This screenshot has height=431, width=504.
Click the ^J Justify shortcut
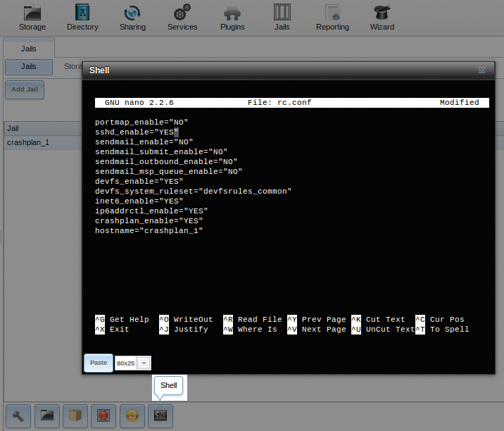[184, 330]
